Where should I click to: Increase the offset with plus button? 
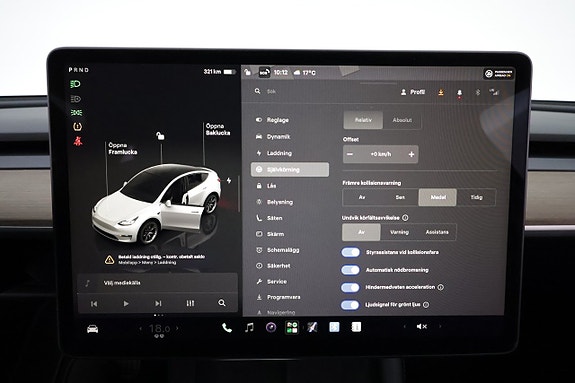click(x=411, y=154)
